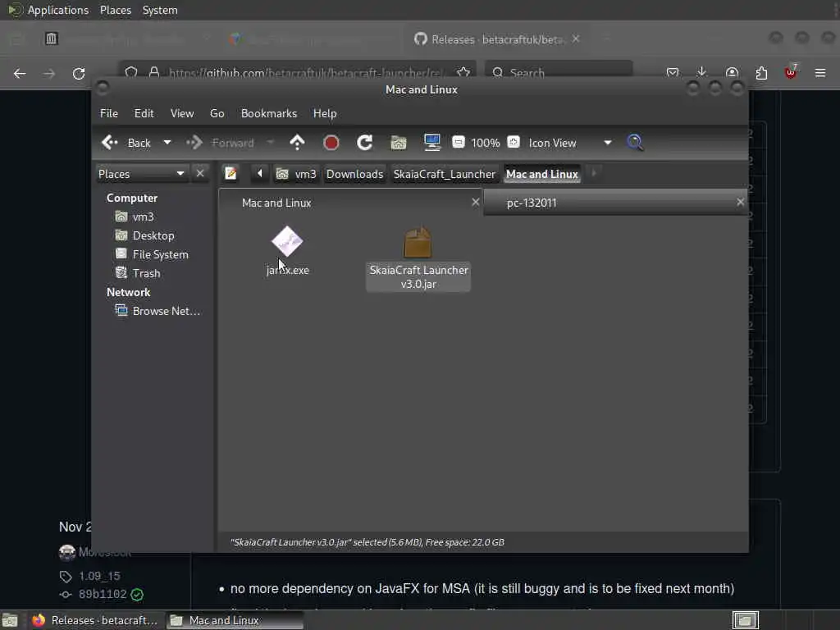Select Mac and Linux path bar button
Screen dimensions: 840x630
pyautogui.click(x=541, y=174)
